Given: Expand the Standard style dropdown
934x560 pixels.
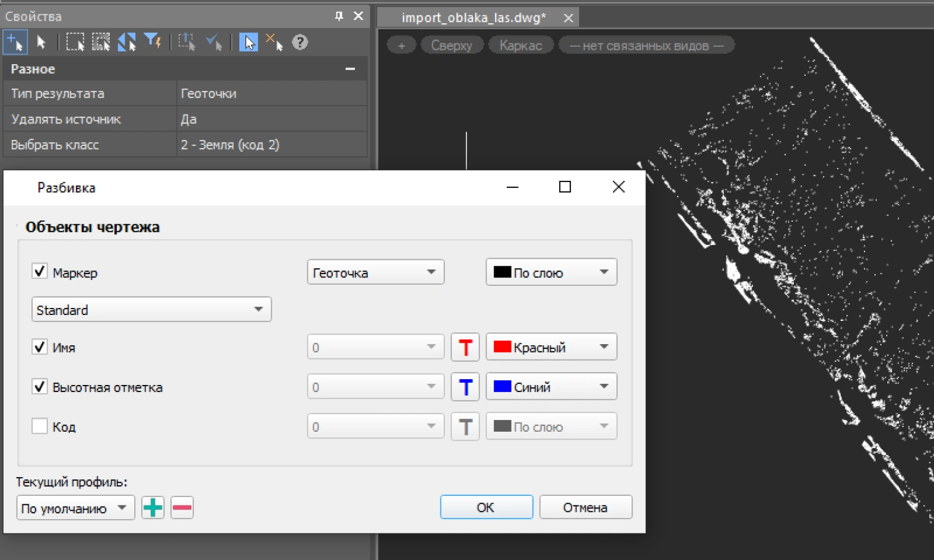Looking at the screenshot, I should pyautogui.click(x=151, y=310).
